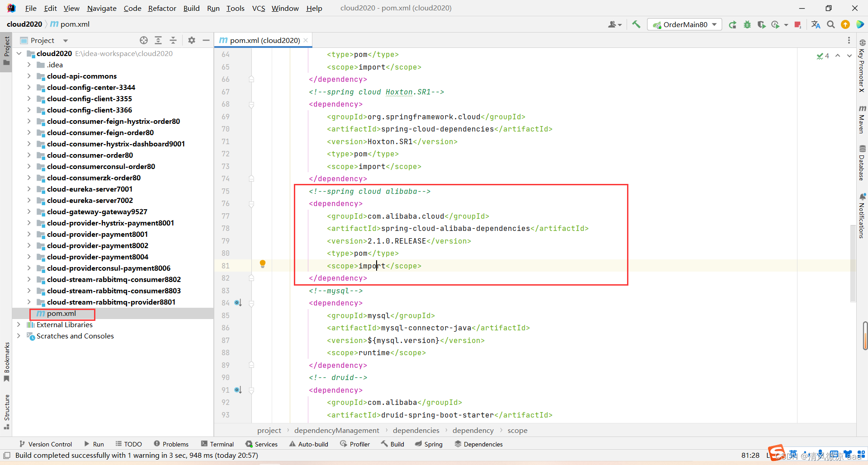Open the VCS menu
The width and height of the screenshot is (868, 465).
[x=259, y=8]
